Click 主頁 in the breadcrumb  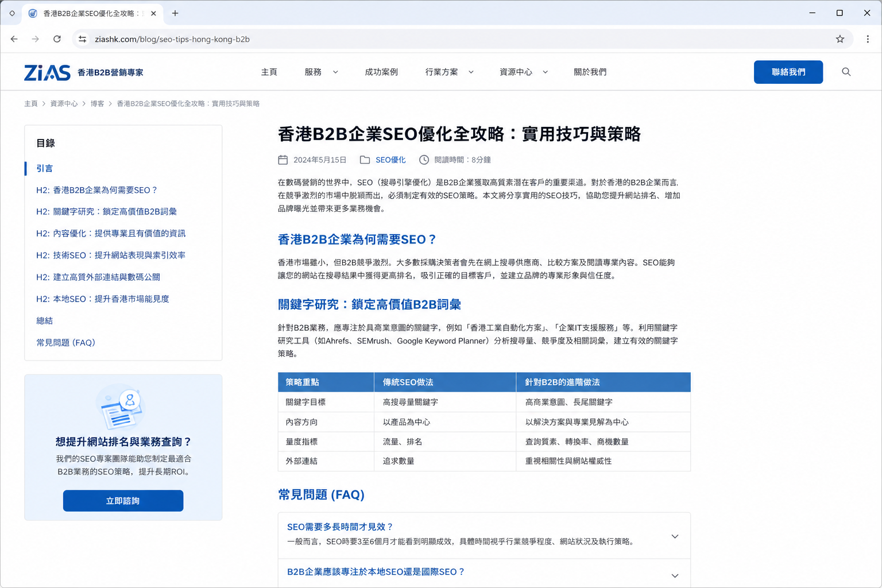[30, 104]
